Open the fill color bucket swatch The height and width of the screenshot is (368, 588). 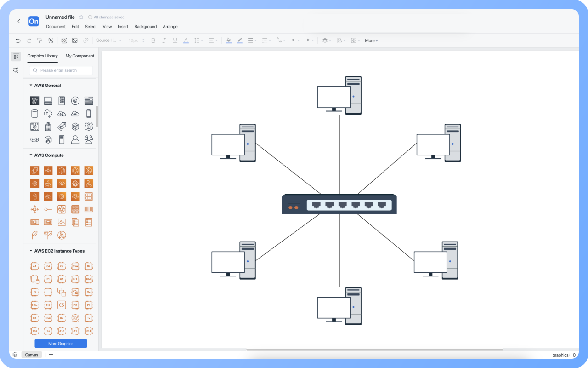228,40
